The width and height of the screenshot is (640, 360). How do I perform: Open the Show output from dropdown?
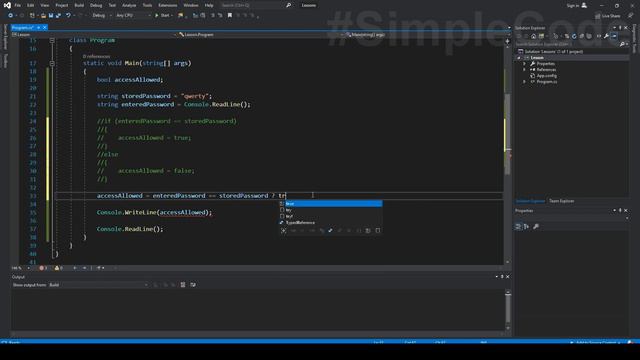click(98, 285)
